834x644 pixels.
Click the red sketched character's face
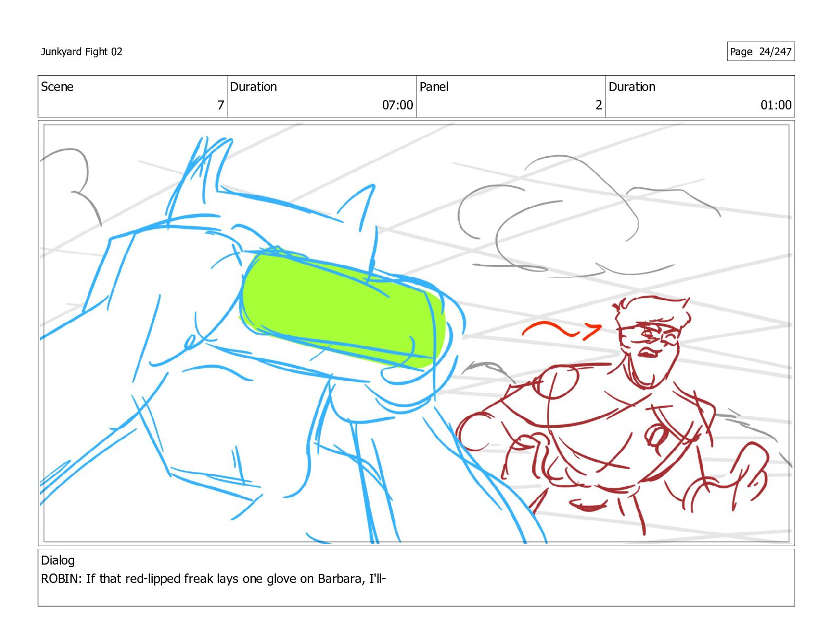[x=650, y=342]
